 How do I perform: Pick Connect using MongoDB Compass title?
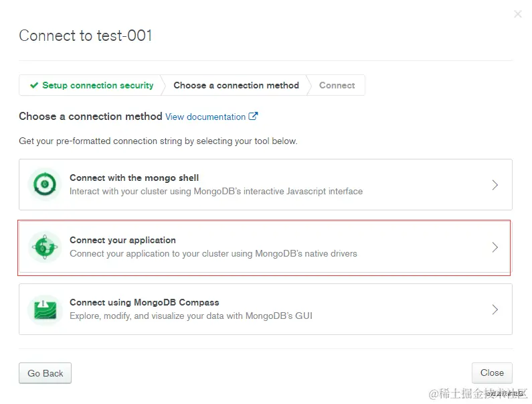point(144,302)
